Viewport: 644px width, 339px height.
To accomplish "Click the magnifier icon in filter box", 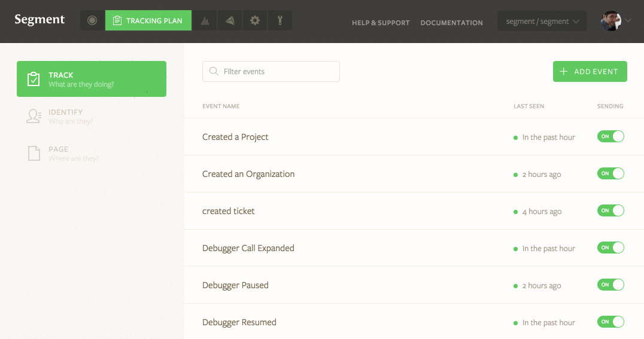I will (214, 71).
